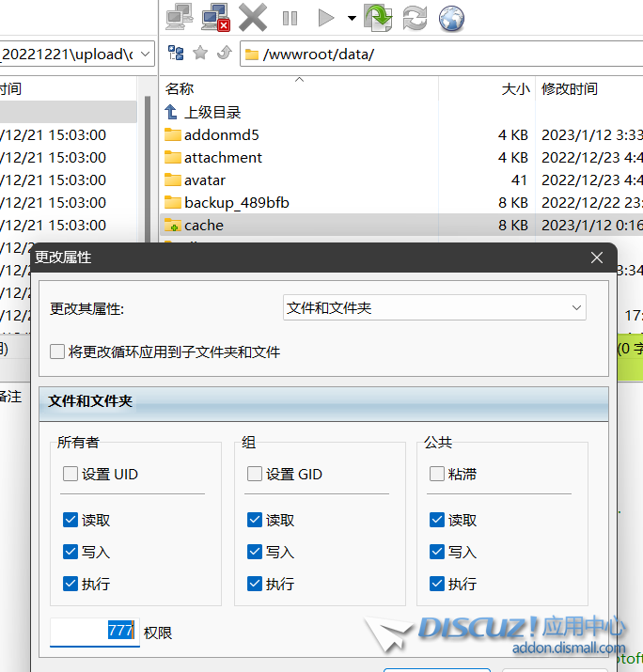Start the transfer queue with play icon

coord(326,17)
